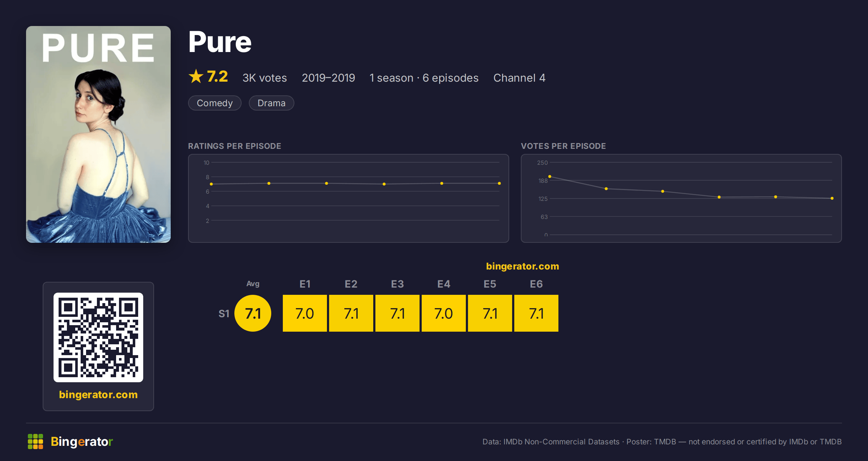Select the Drama genre tag
This screenshot has height=461, width=868.
(272, 103)
